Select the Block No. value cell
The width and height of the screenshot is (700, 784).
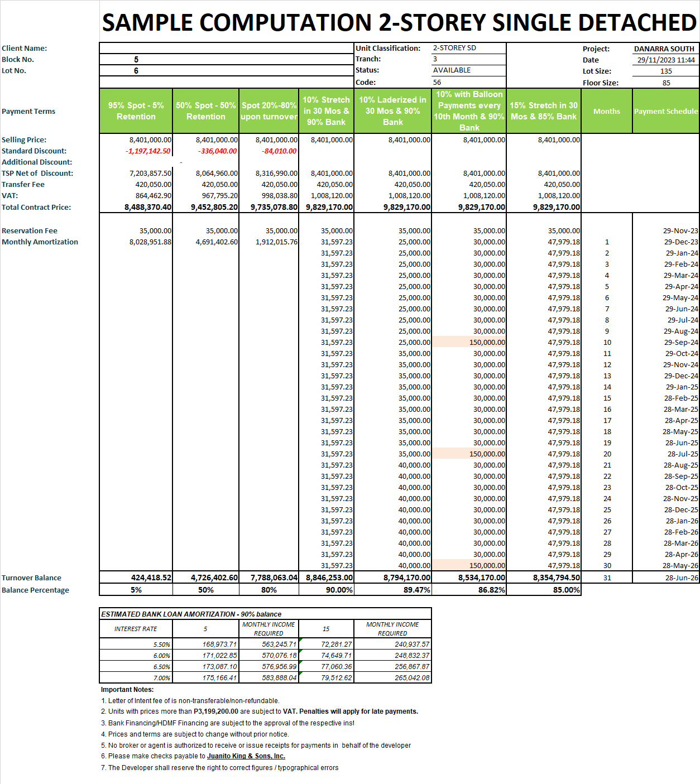136,60
